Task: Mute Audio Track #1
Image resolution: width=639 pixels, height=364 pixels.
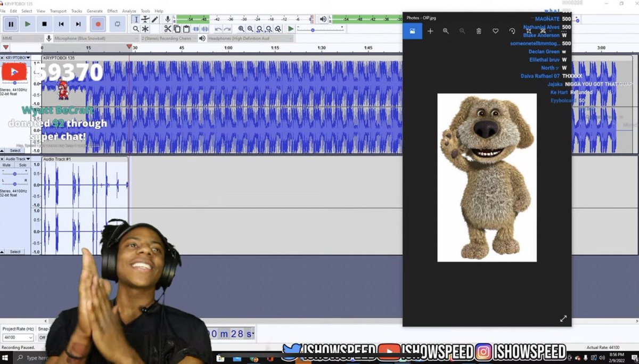Action: (7, 165)
